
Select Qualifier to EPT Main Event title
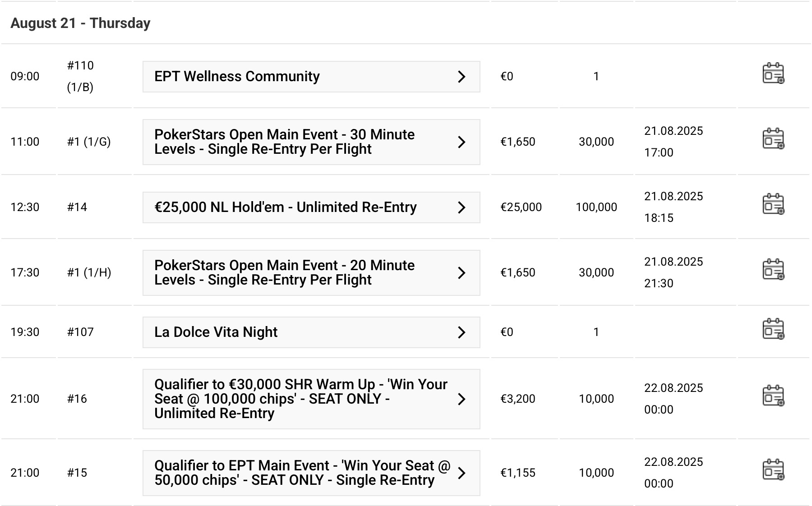click(298, 473)
